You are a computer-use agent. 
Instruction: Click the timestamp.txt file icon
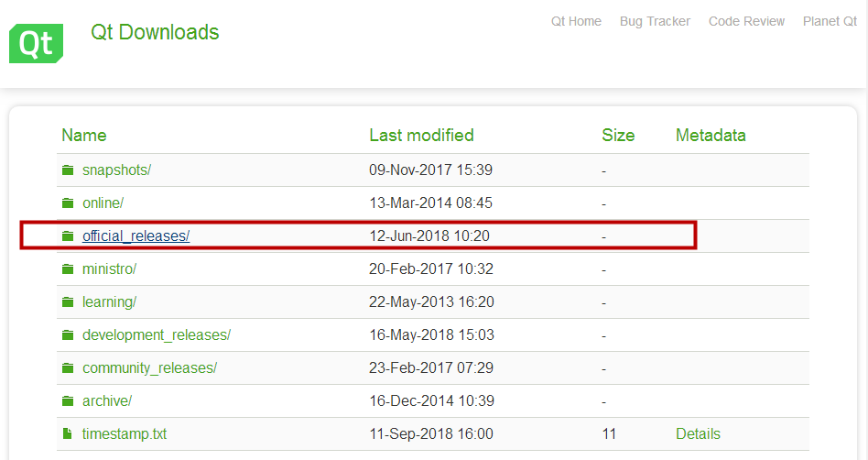(67, 433)
